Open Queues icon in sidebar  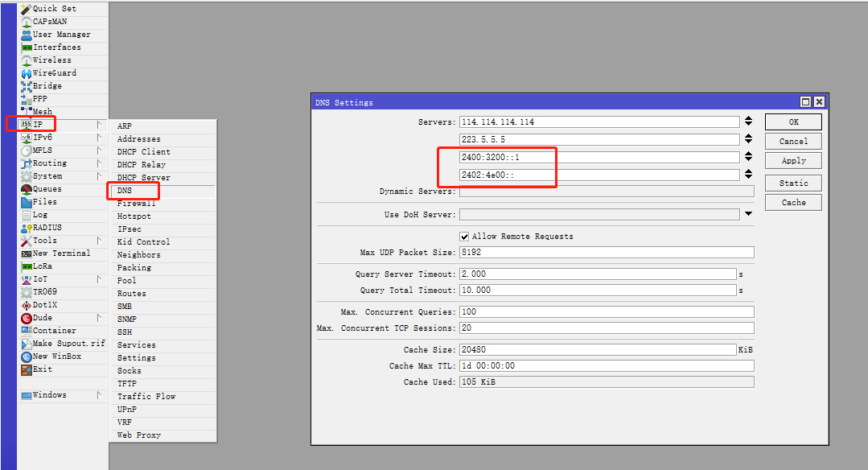[x=26, y=189]
